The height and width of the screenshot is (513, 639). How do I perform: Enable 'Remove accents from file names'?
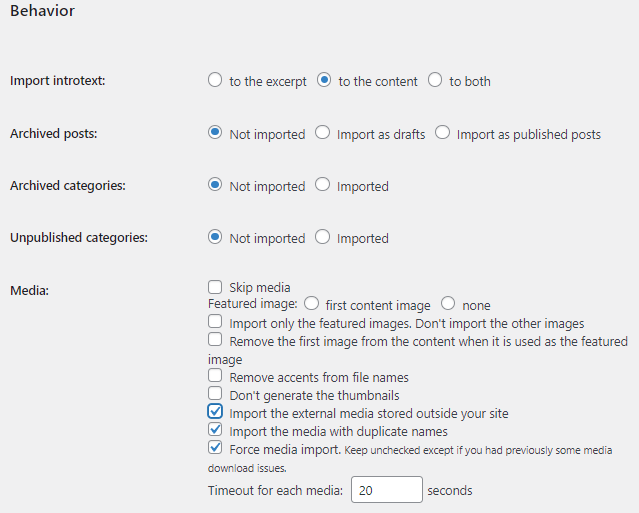[x=215, y=375]
